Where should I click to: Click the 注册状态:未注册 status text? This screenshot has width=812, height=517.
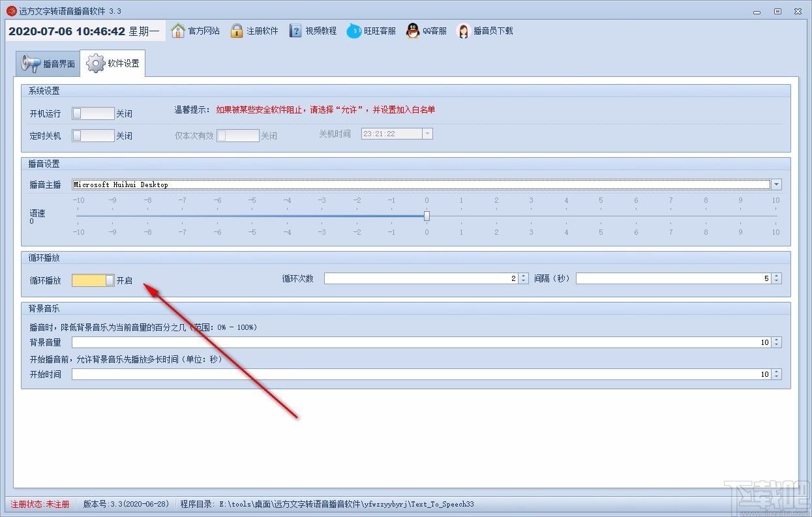pyautogui.click(x=40, y=504)
